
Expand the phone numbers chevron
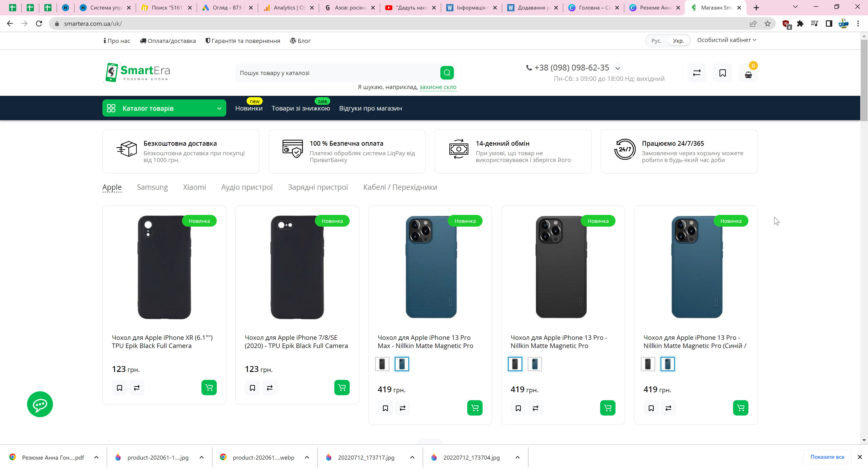pyautogui.click(x=617, y=68)
